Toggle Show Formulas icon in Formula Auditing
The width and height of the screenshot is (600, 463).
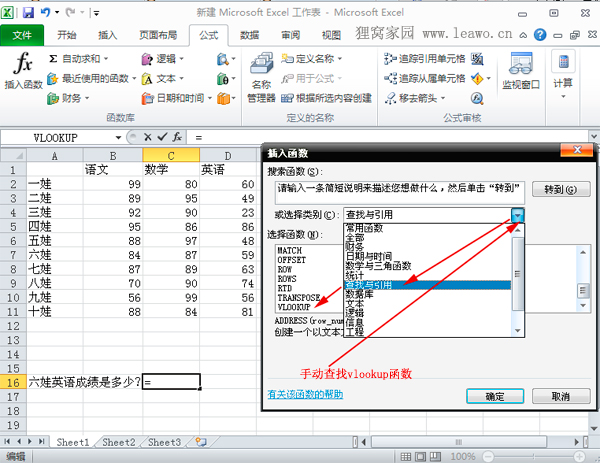(477, 59)
